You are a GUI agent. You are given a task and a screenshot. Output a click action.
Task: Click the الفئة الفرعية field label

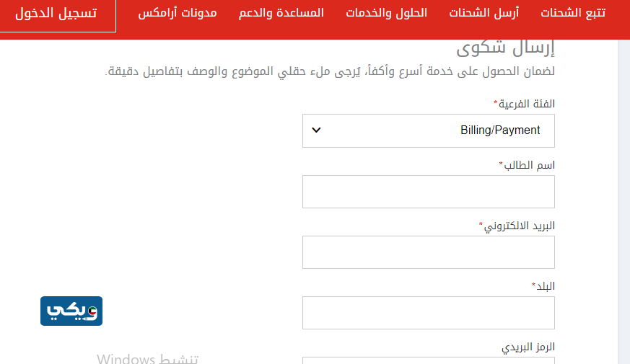(x=524, y=104)
